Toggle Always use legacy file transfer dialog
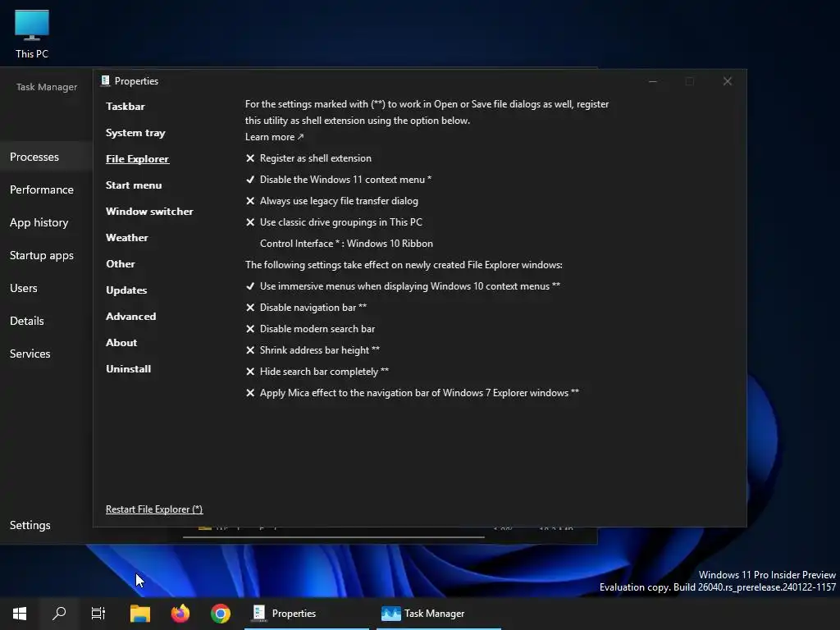840x630 pixels. click(332, 201)
